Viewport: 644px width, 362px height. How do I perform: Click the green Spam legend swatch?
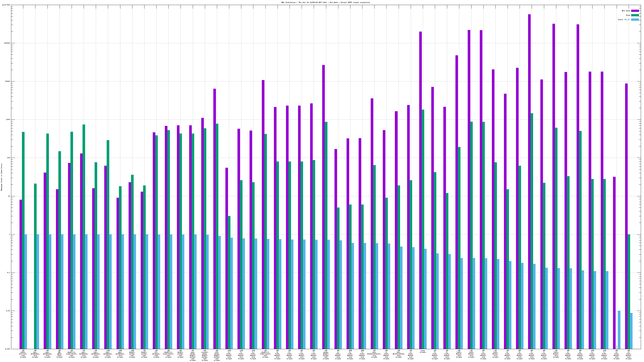(635, 15)
